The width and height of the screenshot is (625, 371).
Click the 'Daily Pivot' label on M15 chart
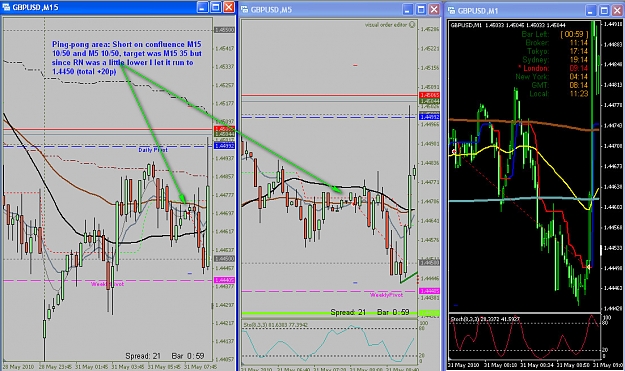(x=153, y=150)
